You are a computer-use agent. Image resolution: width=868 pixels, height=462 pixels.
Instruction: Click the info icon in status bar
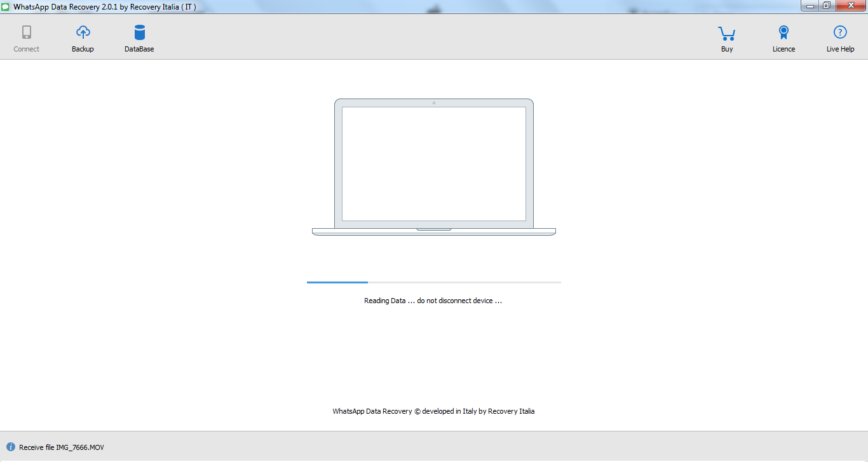point(11,447)
